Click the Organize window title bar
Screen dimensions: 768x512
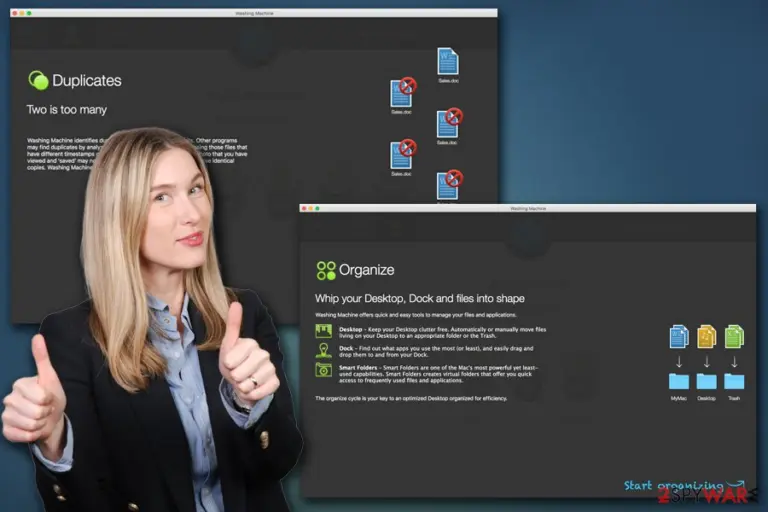coord(528,209)
